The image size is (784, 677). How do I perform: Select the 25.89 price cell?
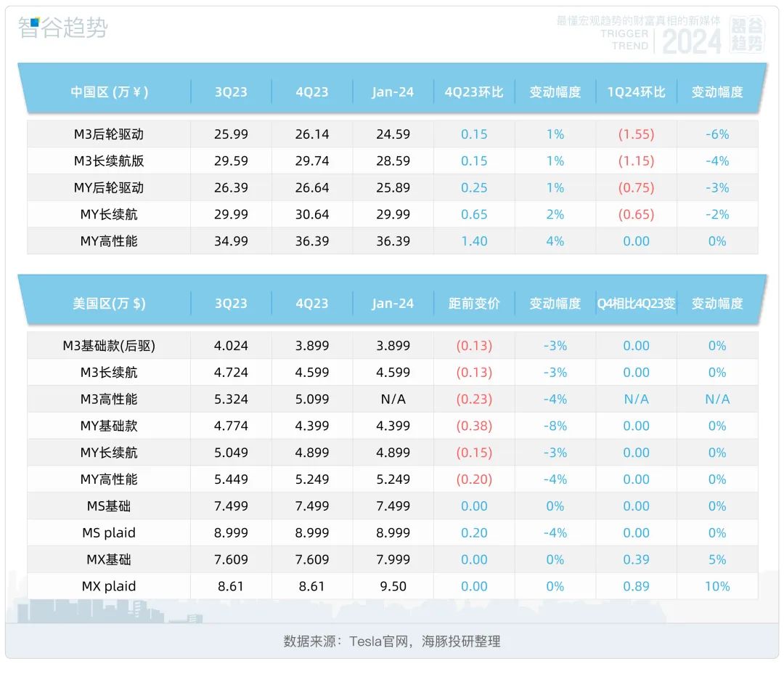click(393, 187)
